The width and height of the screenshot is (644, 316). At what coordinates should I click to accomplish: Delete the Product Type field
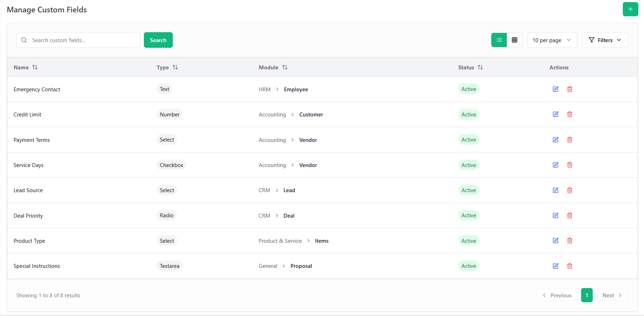(570, 241)
